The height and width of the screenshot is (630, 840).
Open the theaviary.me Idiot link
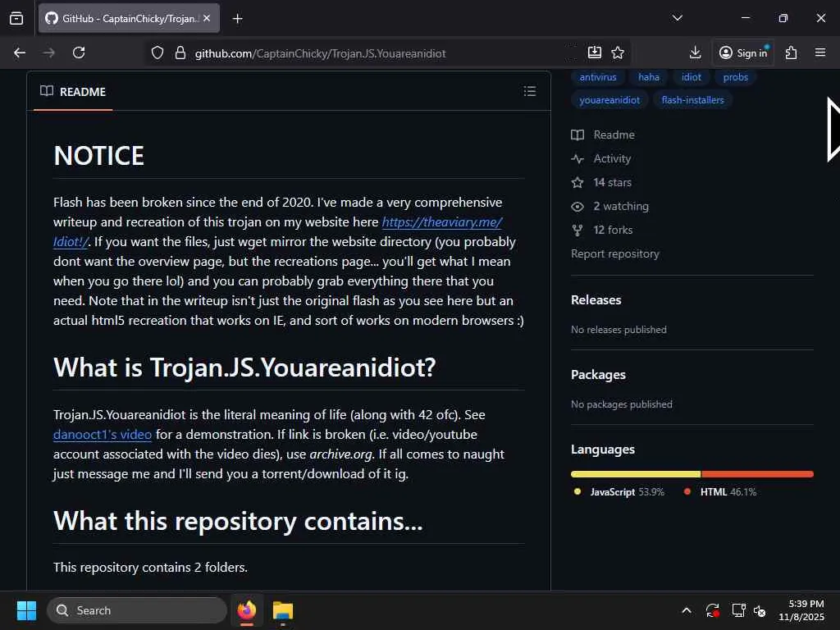(441, 221)
